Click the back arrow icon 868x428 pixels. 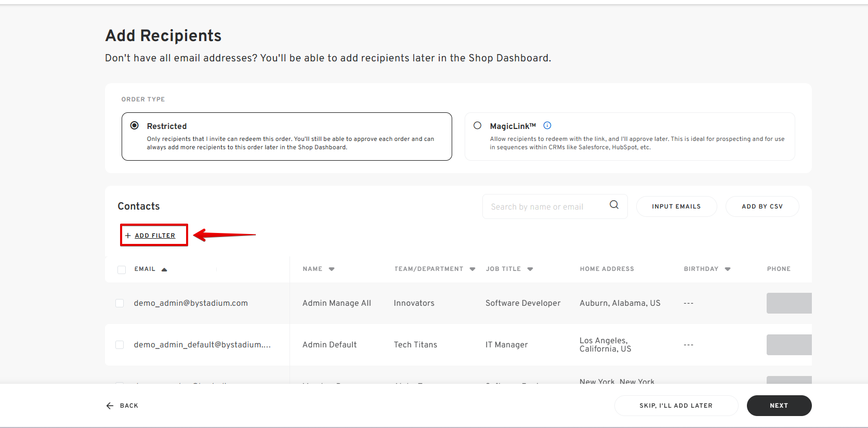click(x=110, y=406)
